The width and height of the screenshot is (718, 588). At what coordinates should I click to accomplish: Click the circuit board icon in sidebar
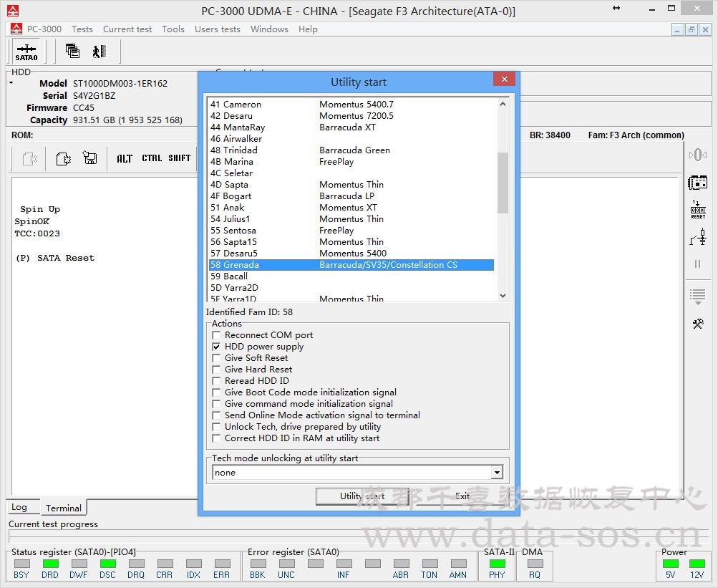(697, 183)
